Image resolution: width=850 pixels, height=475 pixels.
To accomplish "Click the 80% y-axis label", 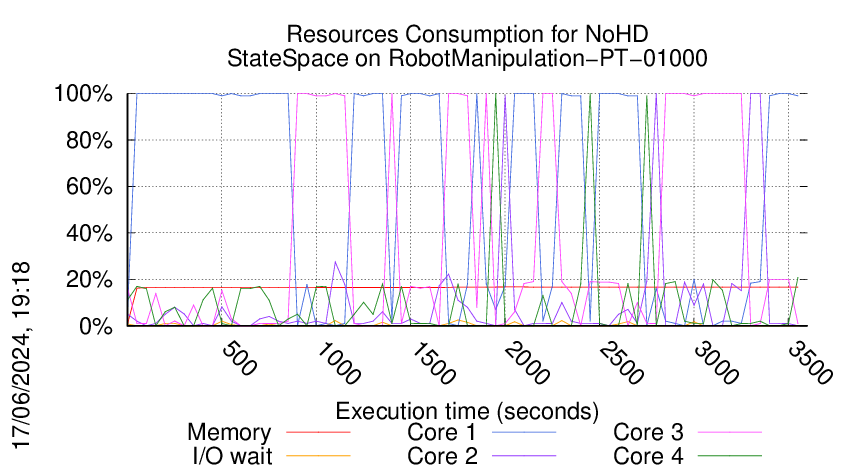I will [89, 140].
